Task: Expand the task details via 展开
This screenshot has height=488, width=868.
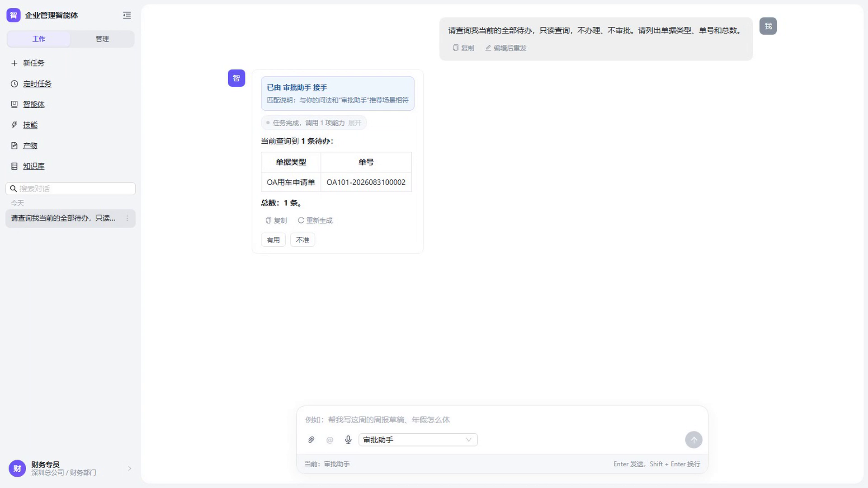Action: [x=355, y=123]
